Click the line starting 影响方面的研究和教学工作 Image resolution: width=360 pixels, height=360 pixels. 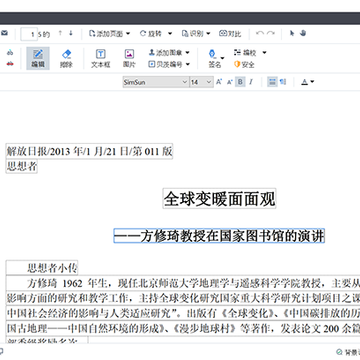coord(183,298)
